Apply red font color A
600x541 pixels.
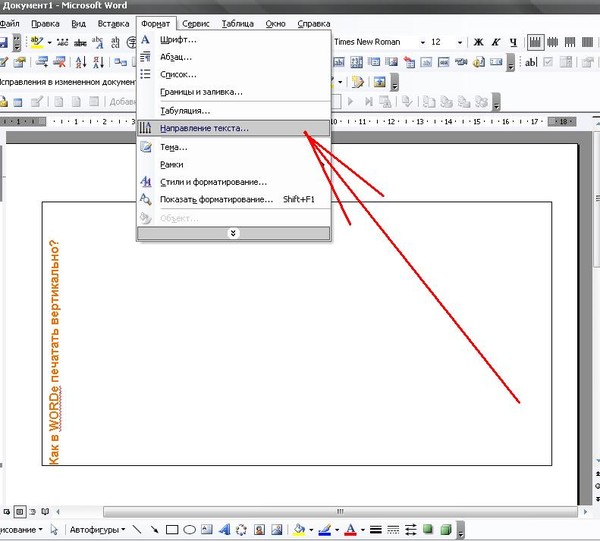click(x=351, y=530)
